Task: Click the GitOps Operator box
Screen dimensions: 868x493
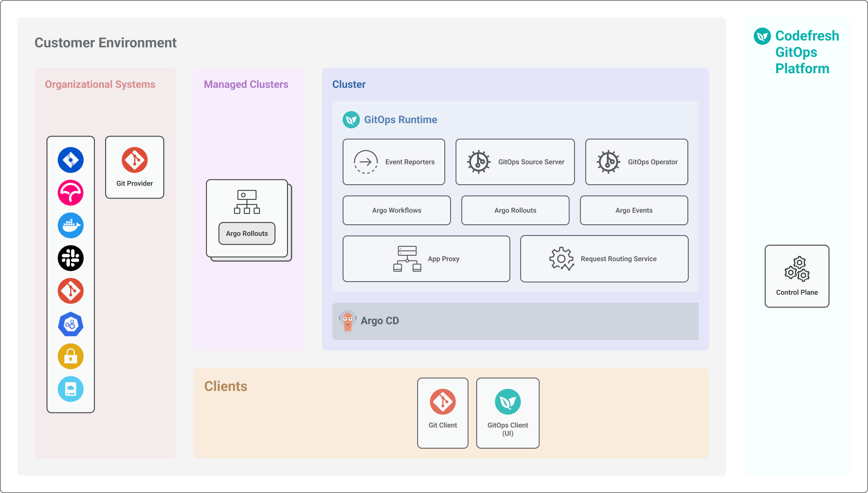Action: [636, 162]
